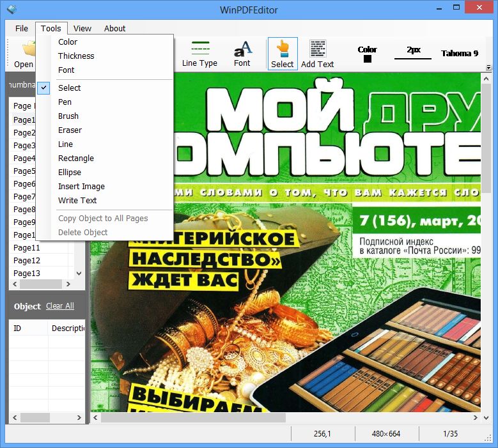Select Page8 in the page list
Image resolution: width=498 pixels, height=448 pixels.
coord(24,209)
